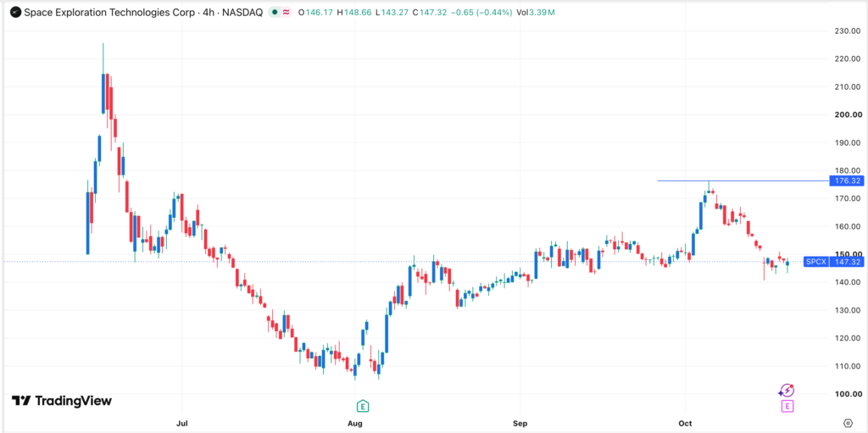
Task: Click the close value C147.32
Action: tap(430, 12)
